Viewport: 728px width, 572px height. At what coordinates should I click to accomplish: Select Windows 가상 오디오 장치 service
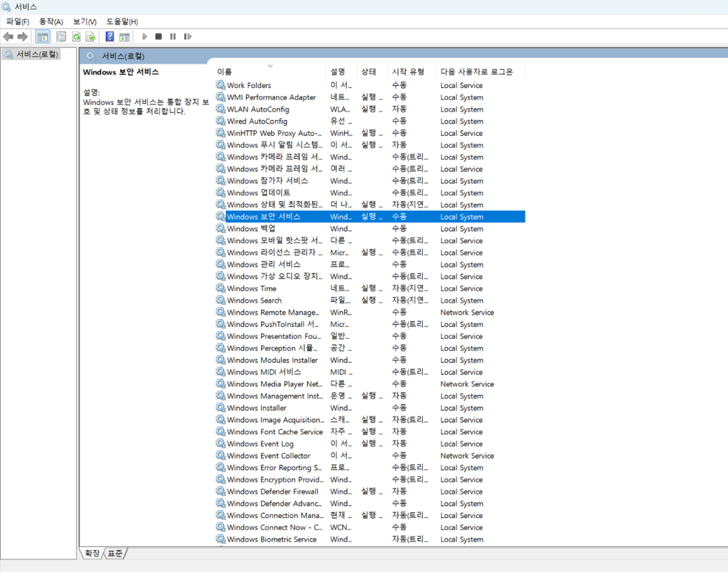[370, 276]
